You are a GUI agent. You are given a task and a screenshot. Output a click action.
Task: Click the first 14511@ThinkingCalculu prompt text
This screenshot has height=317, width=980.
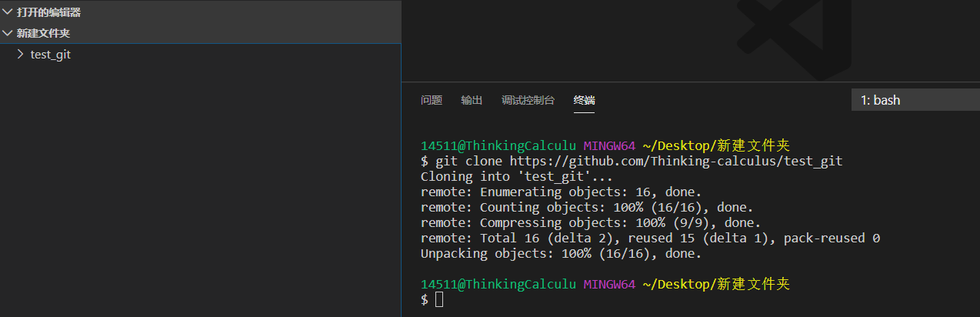(x=498, y=145)
